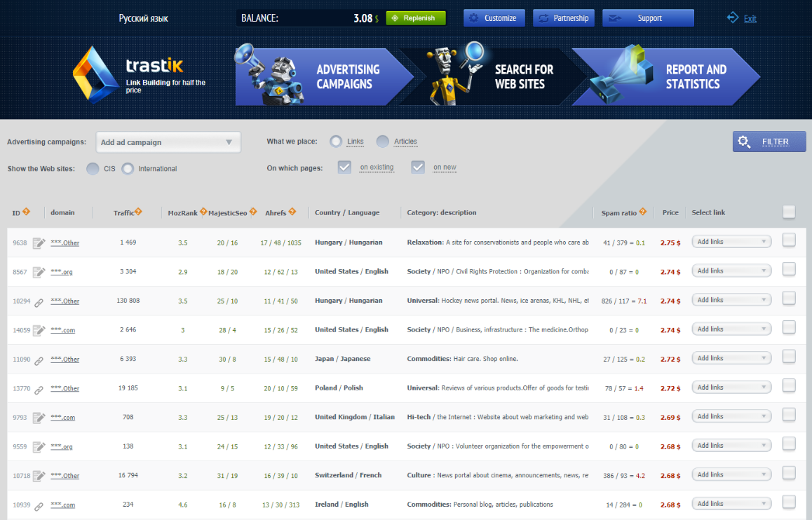
Task: Click the help icon next to Ahrefs
Action: pyautogui.click(x=292, y=212)
